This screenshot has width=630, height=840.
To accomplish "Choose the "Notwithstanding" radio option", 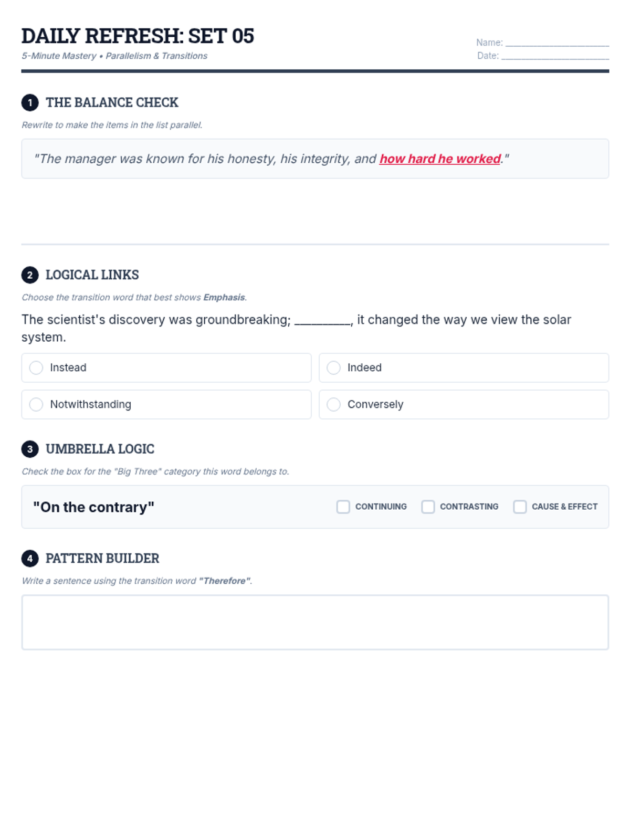I will pyautogui.click(x=36, y=404).
